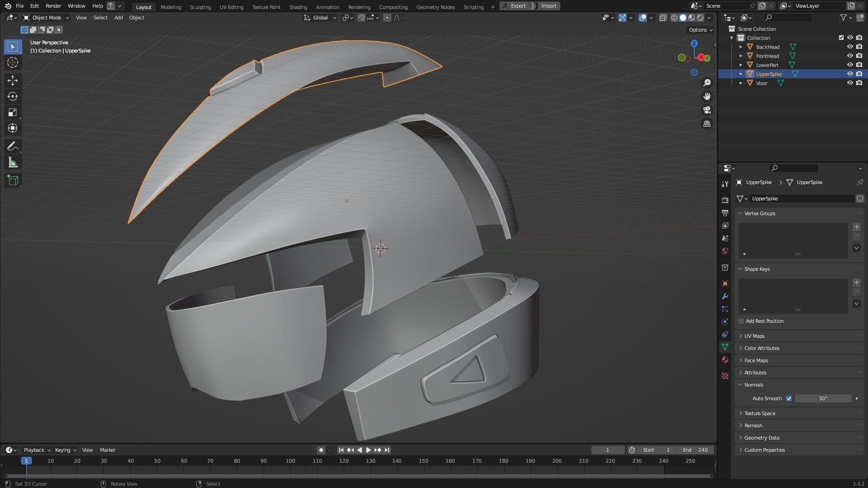Hide FrontHead object in viewport
This screenshot has height=488, width=868.
click(x=850, y=56)
